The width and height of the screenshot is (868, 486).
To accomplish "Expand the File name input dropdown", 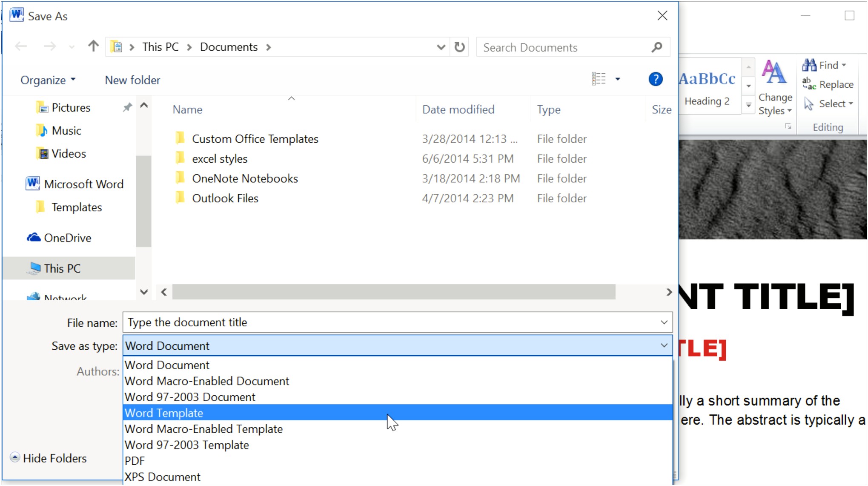I will [664, 322].
